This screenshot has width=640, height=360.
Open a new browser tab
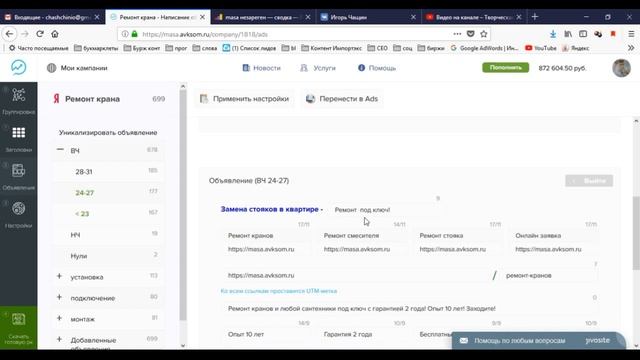click(x=535, y=17)
